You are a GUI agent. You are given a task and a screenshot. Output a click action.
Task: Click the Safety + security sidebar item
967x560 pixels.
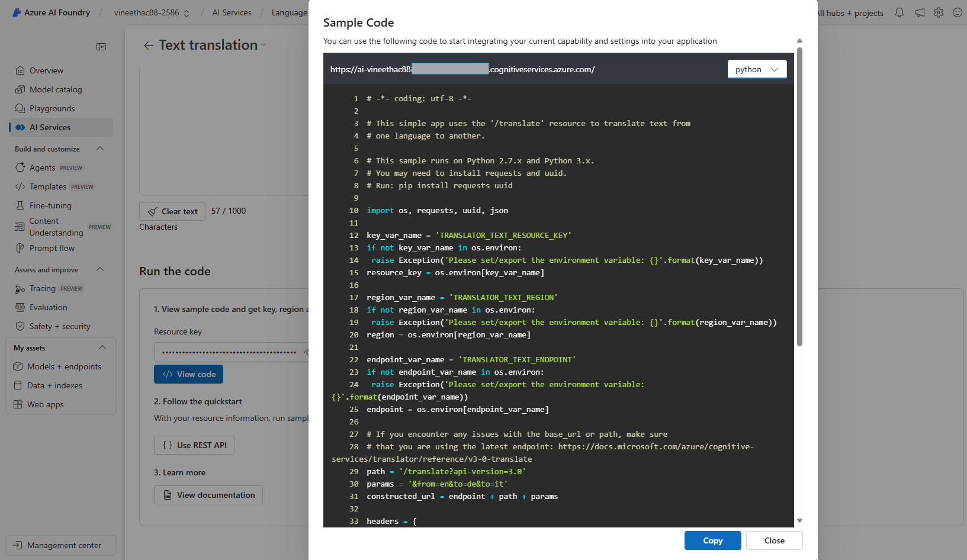(61, 326)
